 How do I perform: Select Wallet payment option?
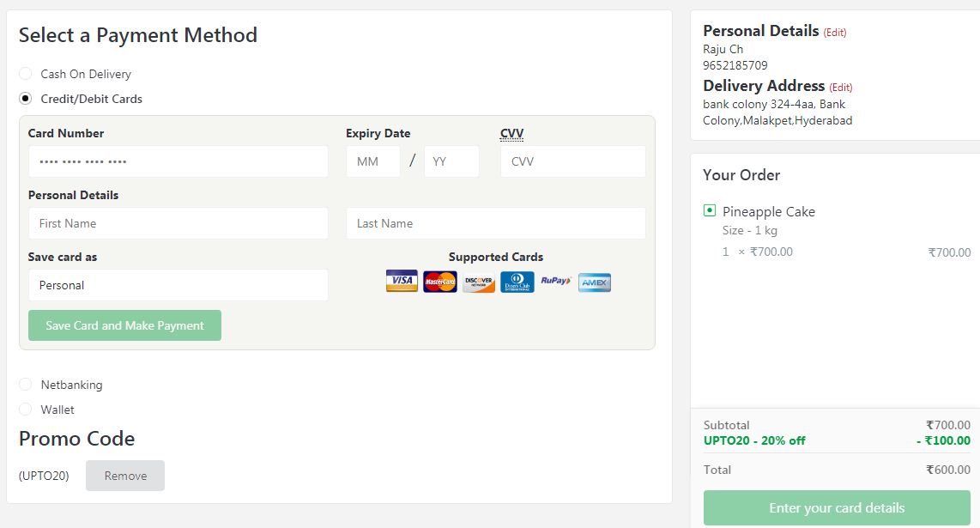click(26, 410)
